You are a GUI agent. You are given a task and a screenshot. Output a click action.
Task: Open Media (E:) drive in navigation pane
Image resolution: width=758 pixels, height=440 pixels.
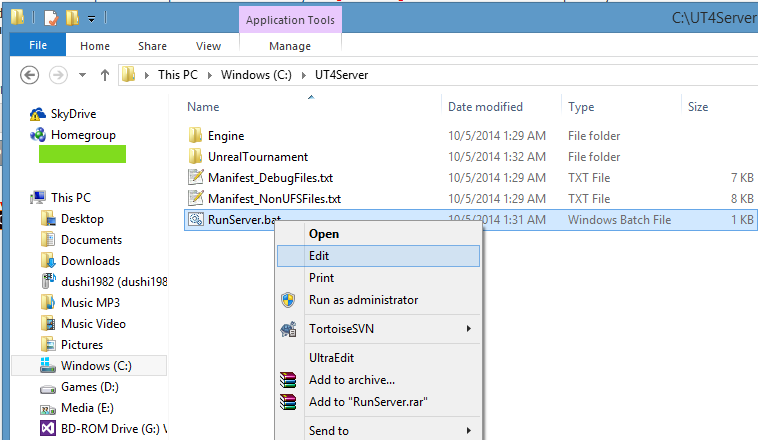(87, 408)
